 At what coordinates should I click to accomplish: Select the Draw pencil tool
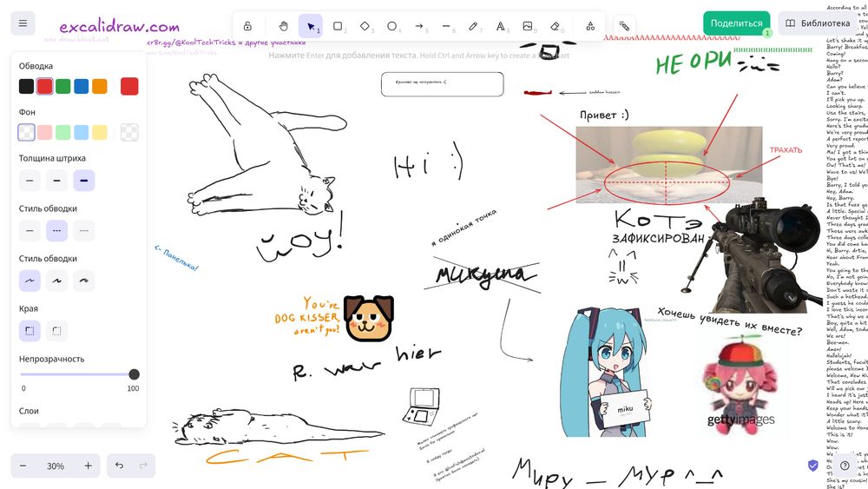(x=473, y=26)
